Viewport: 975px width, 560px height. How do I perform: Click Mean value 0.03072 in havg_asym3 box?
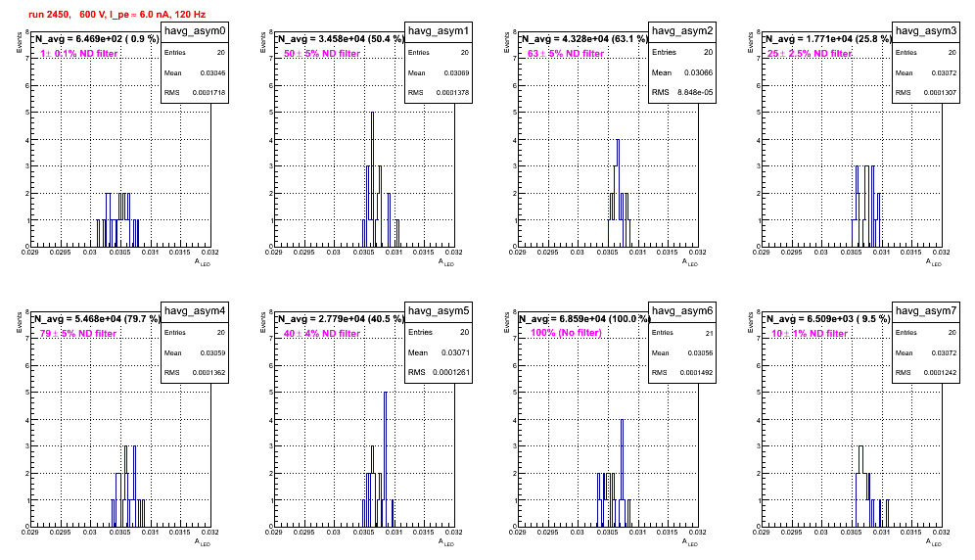[944, 72]
